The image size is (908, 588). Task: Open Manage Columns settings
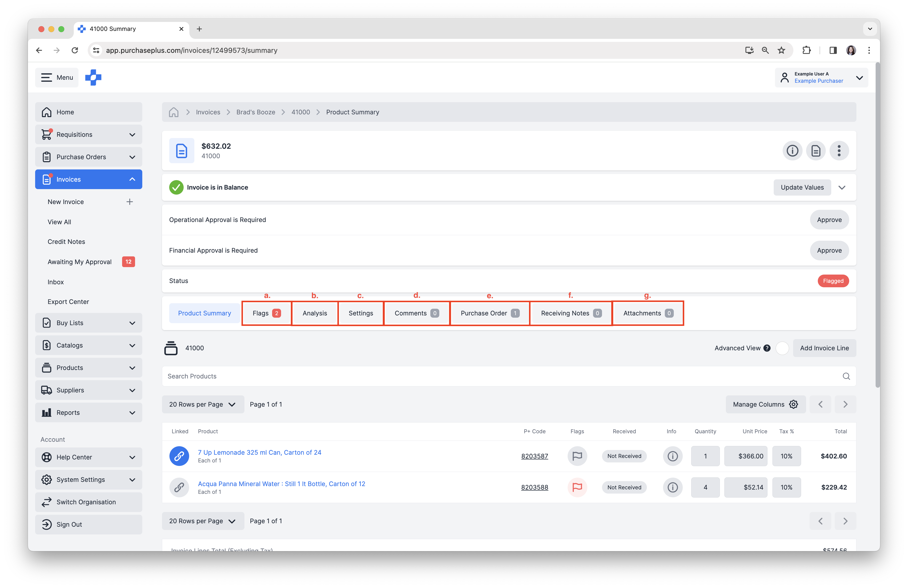point(765,404)
